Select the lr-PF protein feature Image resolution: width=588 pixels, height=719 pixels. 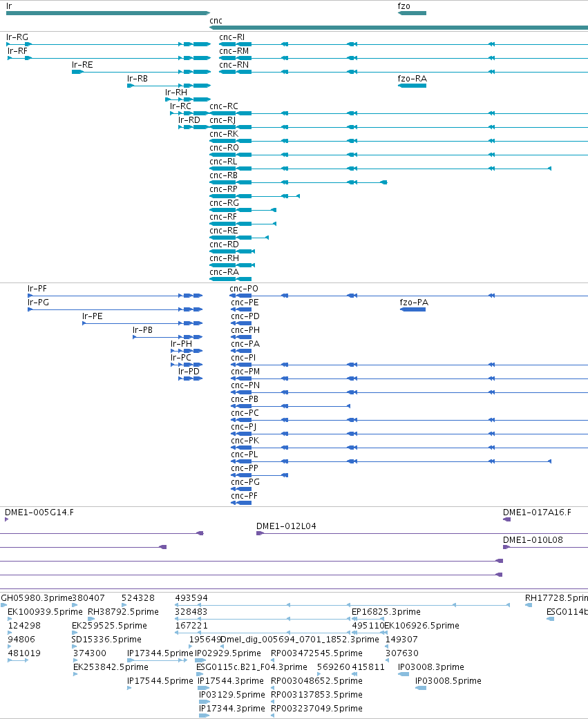[x=115, y=296]
